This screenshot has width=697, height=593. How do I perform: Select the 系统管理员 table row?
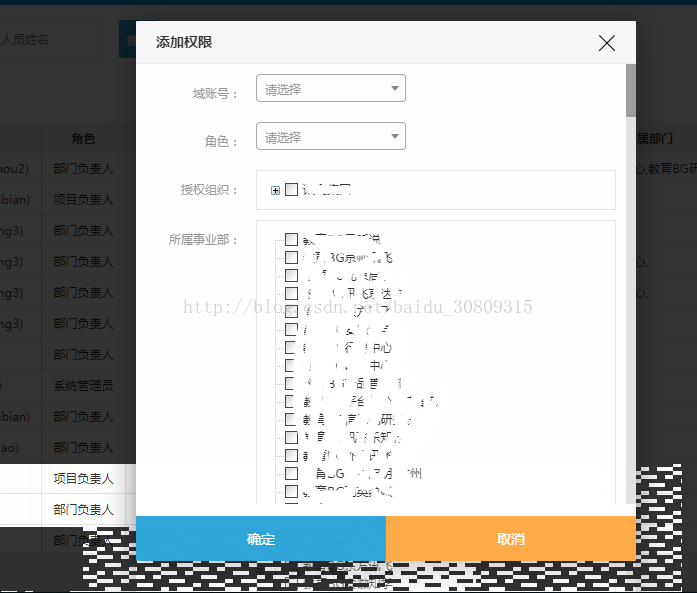click(84, 385)
